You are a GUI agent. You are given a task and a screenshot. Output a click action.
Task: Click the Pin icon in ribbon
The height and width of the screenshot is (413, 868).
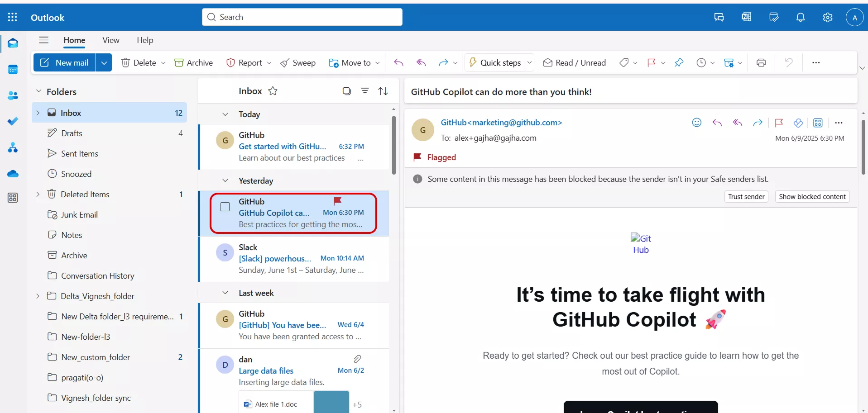pyautogui.click(x=679, y=63)
